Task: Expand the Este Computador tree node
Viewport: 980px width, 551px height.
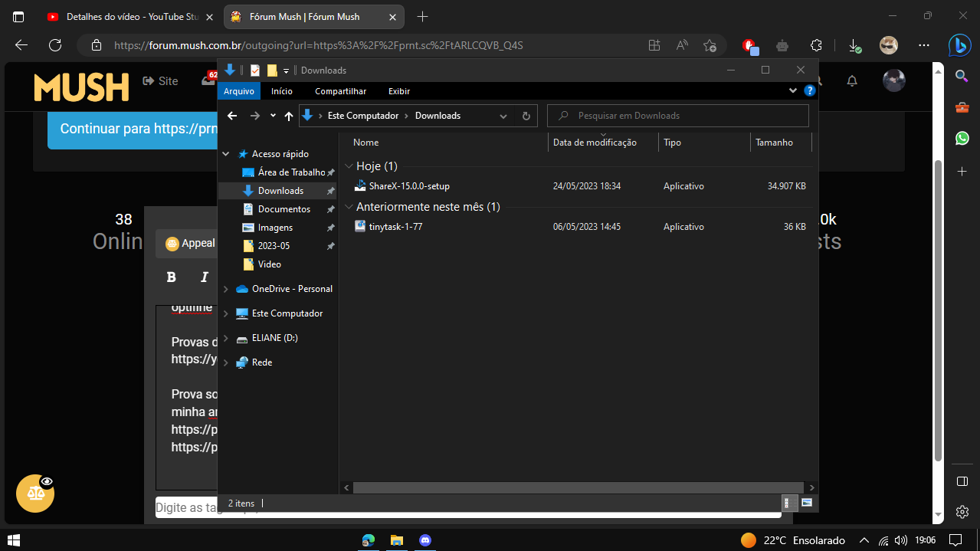Action: point(226,313)
